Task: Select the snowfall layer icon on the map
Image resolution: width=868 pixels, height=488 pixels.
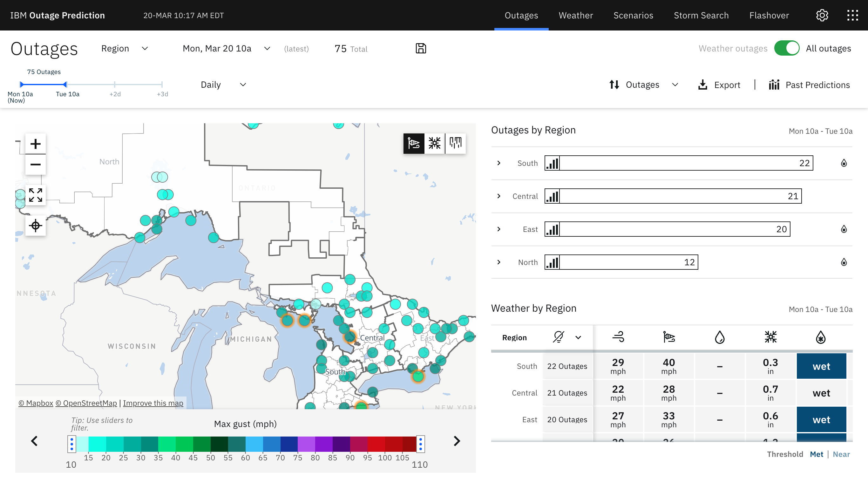Action: pyautogui.click(x=435, y=143)
